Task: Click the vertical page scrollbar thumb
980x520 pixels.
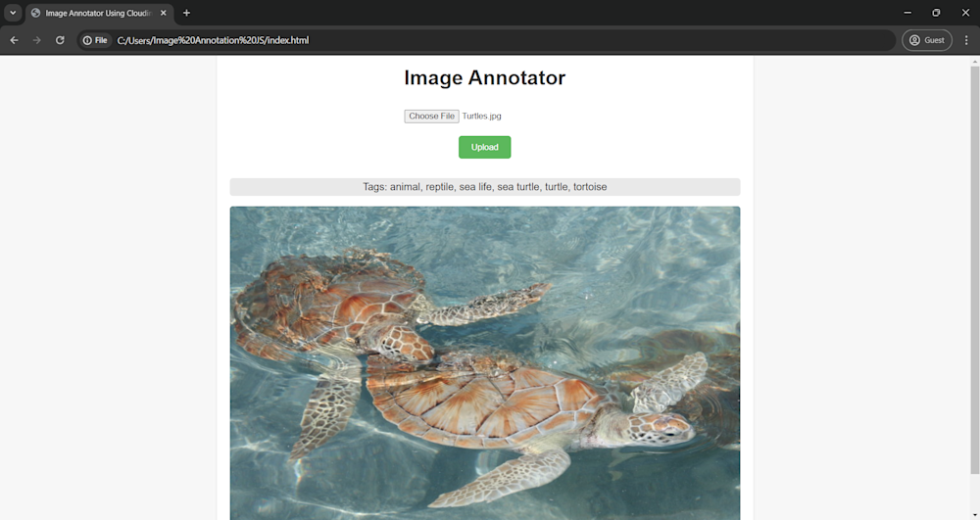Action: [974, 269]
